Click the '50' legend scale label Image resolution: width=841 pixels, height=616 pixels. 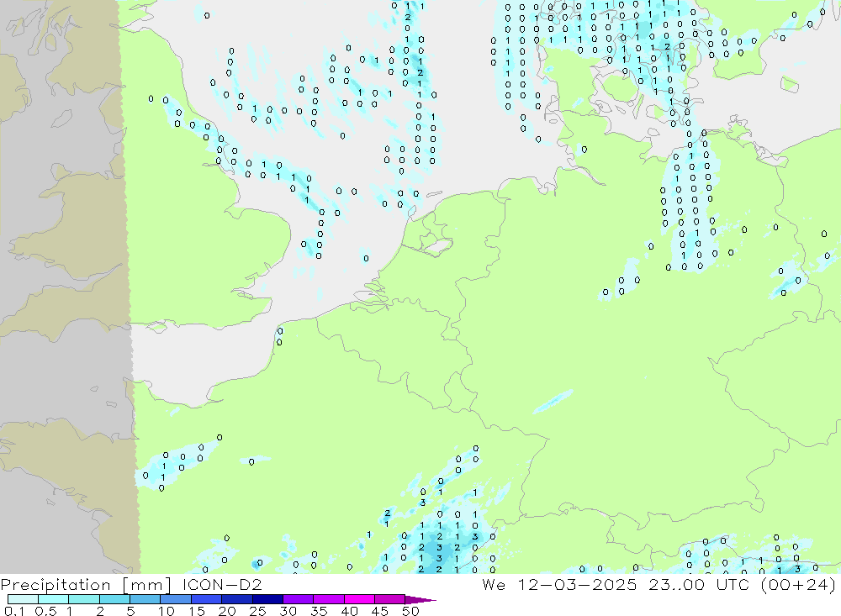coord(410,611)
